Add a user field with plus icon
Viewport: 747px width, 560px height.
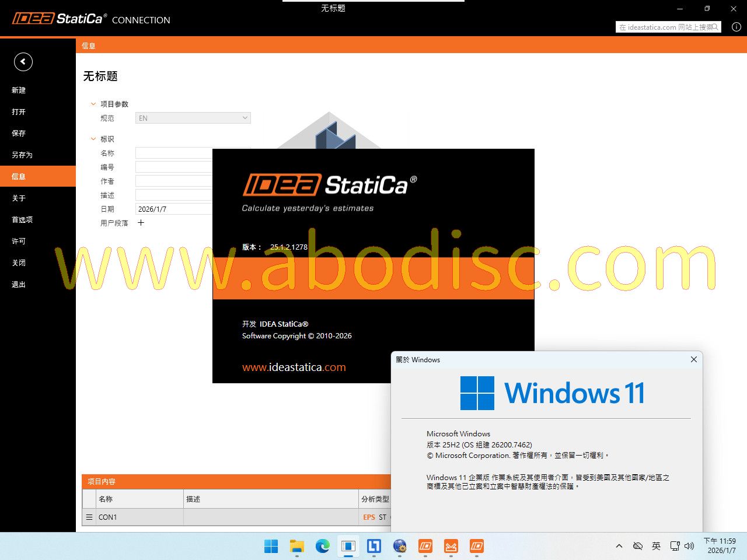pos(141,223)
